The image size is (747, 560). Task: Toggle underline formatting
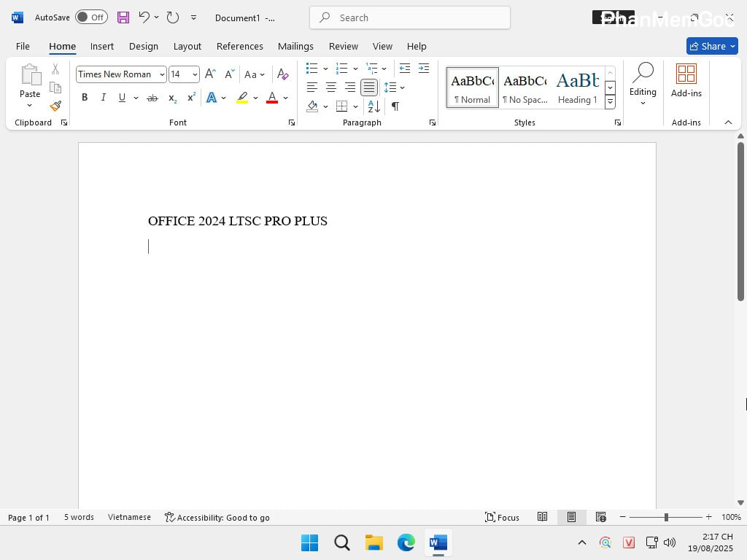pyautogui.click(x=122, y=98)
